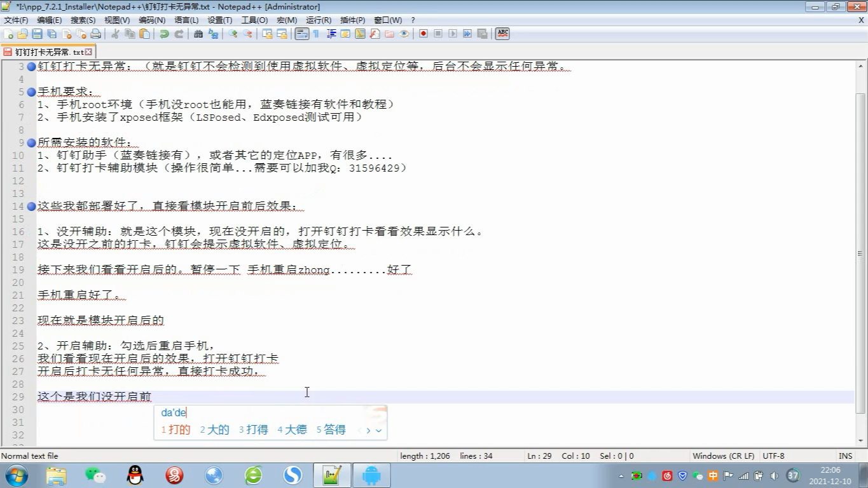868x488 pixels.
Task: Click the Paste clipboard toolbar icon
Action: pyautogui.click(x=144, y=34)
